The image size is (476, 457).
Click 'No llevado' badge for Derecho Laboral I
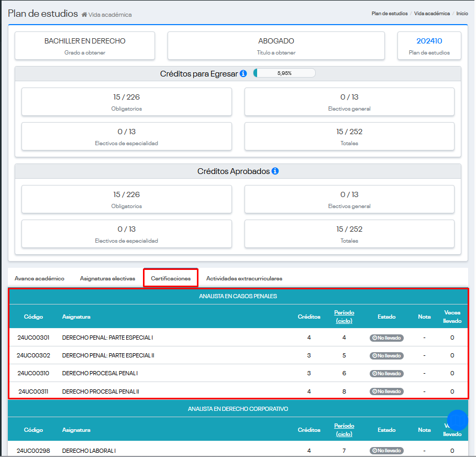tap(386, 451)
